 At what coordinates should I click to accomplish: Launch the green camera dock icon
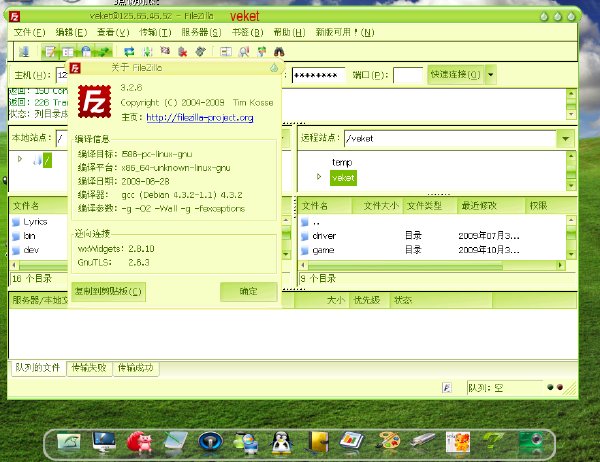[530, 442]
